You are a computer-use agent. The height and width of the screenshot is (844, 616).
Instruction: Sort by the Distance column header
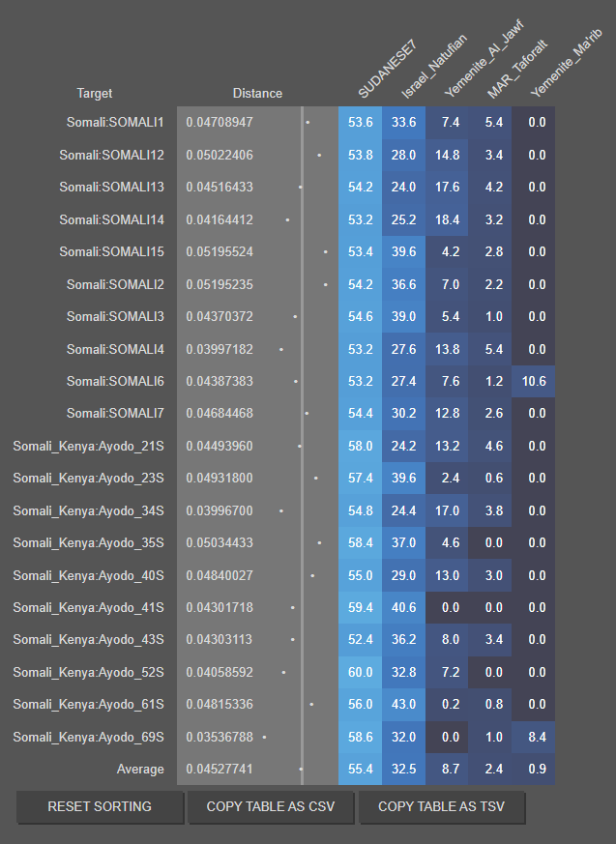click(x=257, y=94)
